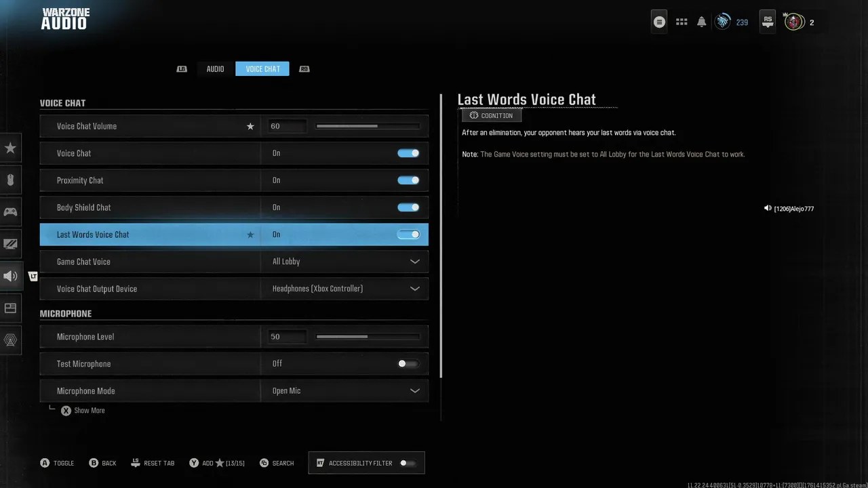The image size is (868, 488).
Task: Expand the Game Chat Voice dropdown arrow
Action: 414,262
